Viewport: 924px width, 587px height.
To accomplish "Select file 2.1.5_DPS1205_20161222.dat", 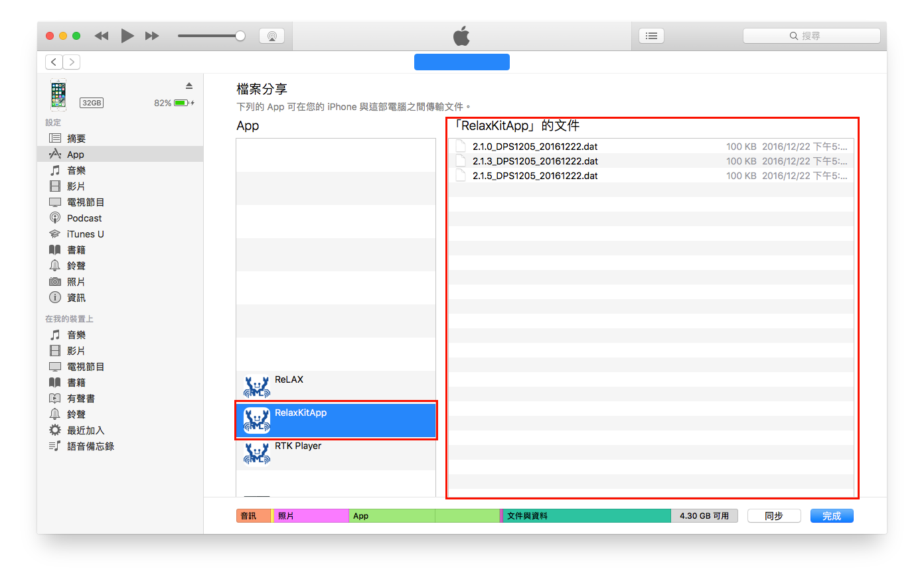I will click(651, 175).
